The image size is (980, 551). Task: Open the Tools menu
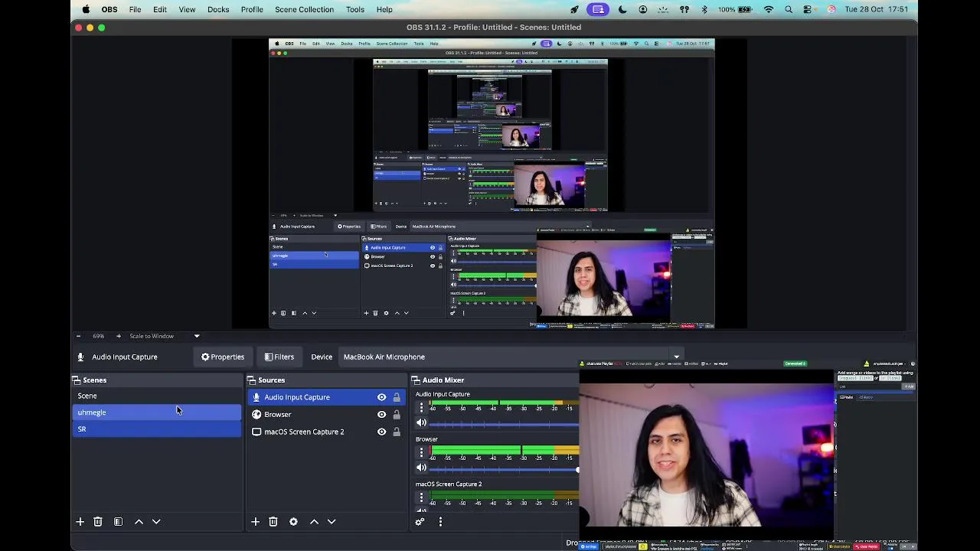pyautogui.click(x=355, y=9)
